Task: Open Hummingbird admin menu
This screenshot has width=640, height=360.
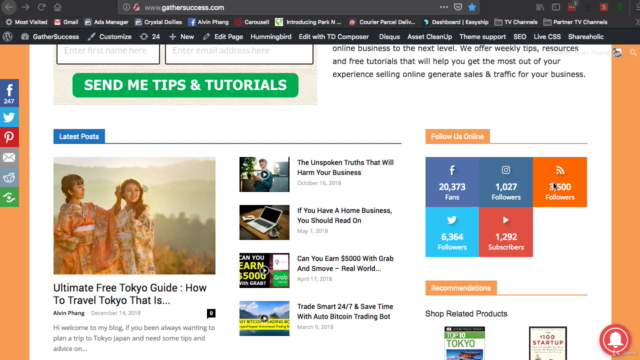Action: pos(271,37)
